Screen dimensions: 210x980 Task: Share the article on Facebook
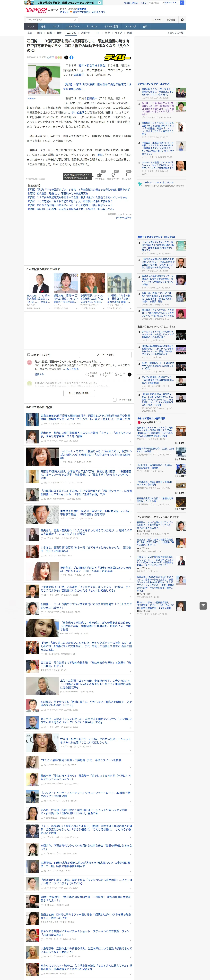[x=71, y=57]
